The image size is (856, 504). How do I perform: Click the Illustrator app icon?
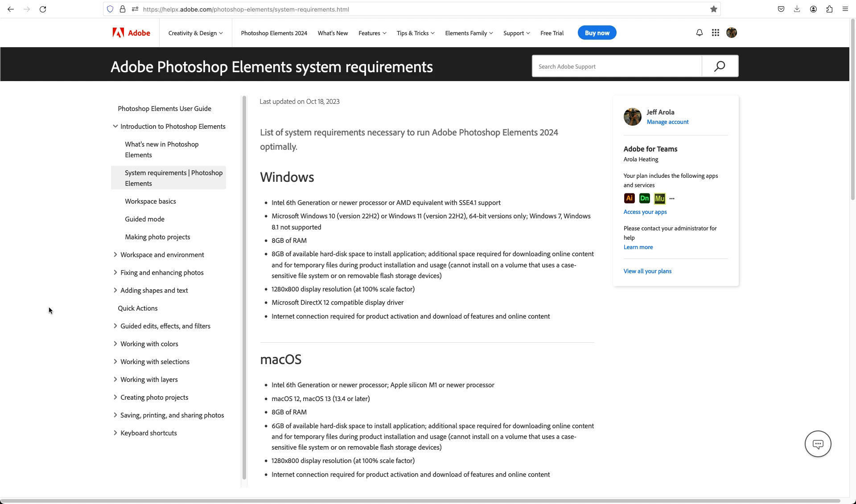pyautogui.click(x=629, y=198)
